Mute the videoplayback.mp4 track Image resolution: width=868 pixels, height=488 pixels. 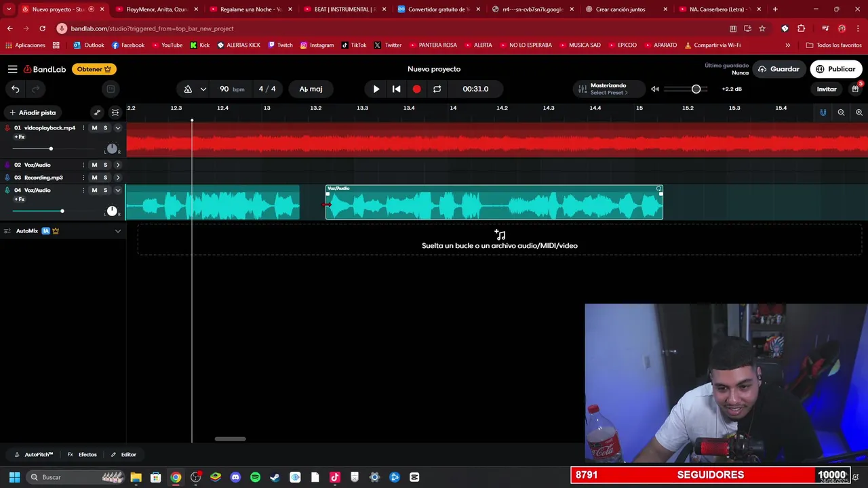(94, 128)
